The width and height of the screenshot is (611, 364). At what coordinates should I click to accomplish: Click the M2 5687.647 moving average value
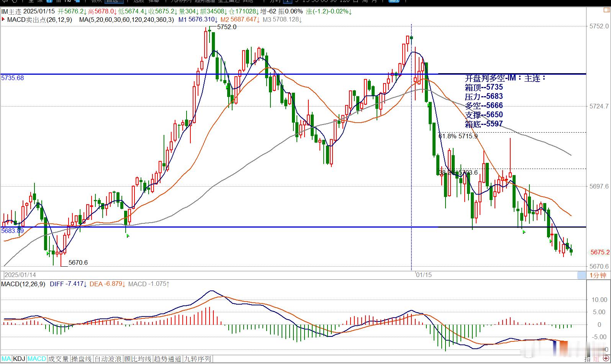click(x=240, y=19)
